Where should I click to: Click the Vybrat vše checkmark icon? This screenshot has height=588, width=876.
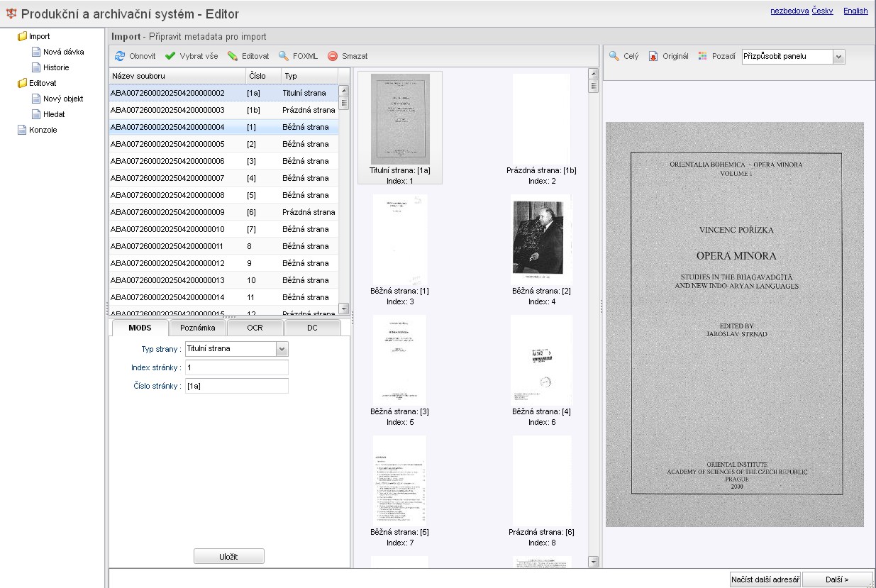pyautogui.click(x=170, y=56)
